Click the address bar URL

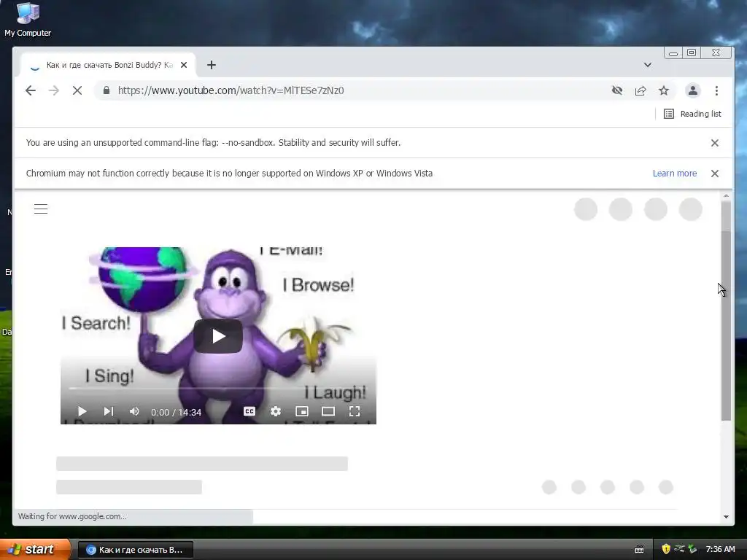[x=231, y=90]
